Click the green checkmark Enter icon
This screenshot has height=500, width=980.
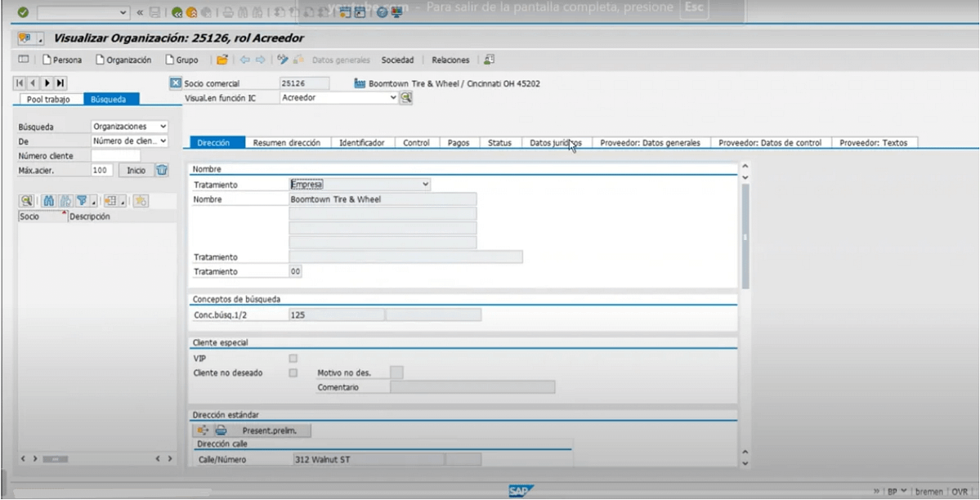click(23, 12)
